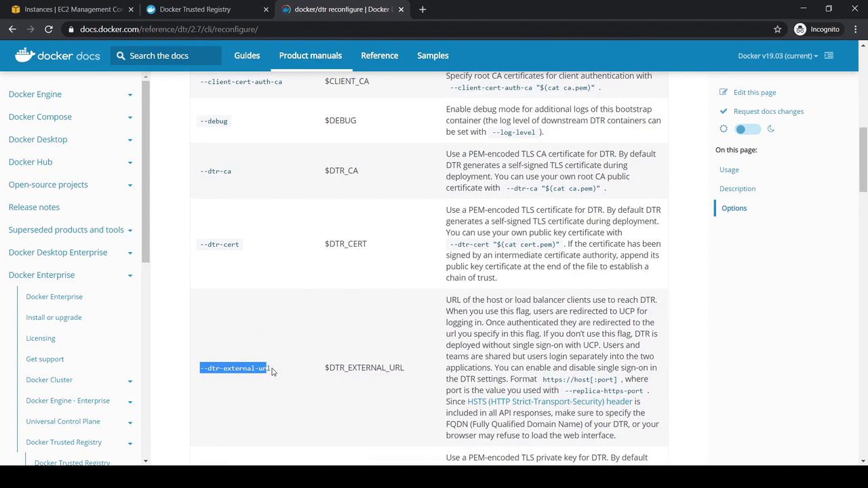Toggle the night mode switch
Screen dimensions: 868x488
pos(747,129)
